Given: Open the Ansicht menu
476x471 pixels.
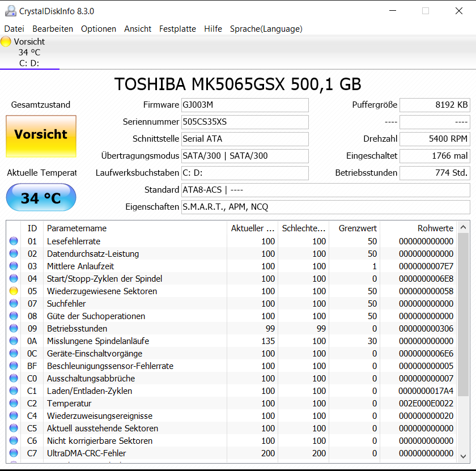Looking at the screenshot, I should (138, 29).
